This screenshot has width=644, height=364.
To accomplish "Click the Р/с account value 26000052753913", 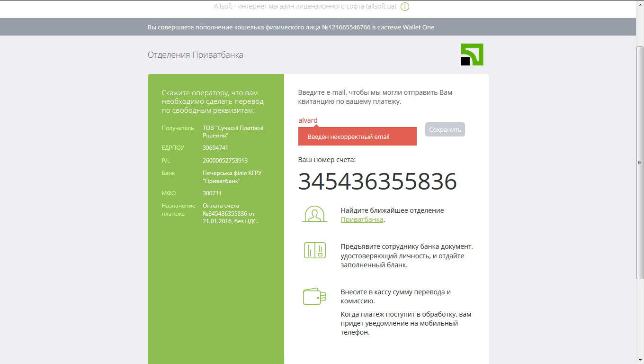I will [225, 161].
